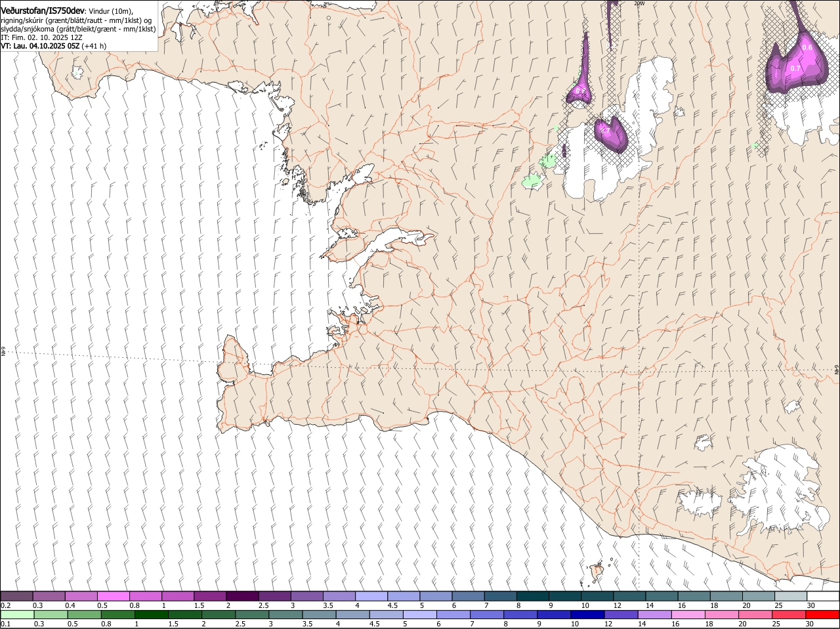
Task: Click the 20W longitude label at top
Action: (640, 3)
